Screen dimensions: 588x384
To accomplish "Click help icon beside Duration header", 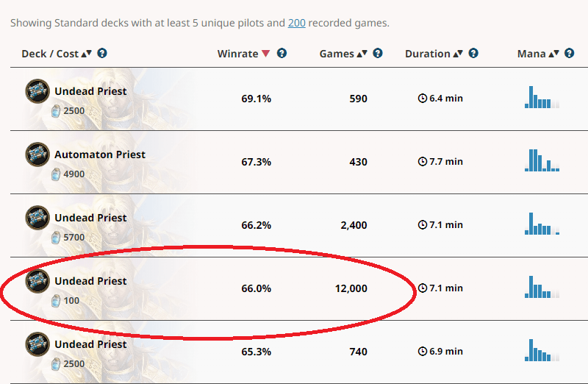I will pos(473,54).
